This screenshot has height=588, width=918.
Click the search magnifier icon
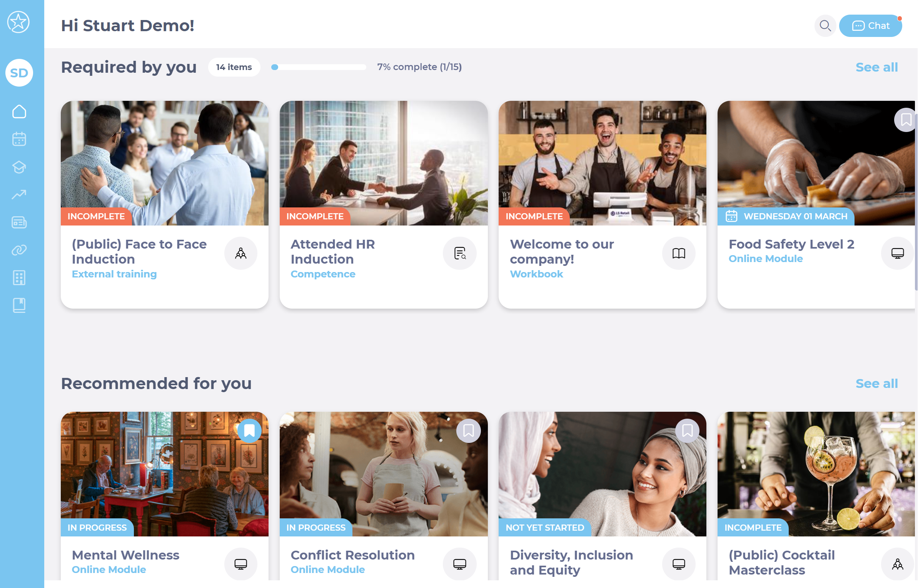point(825,26)
